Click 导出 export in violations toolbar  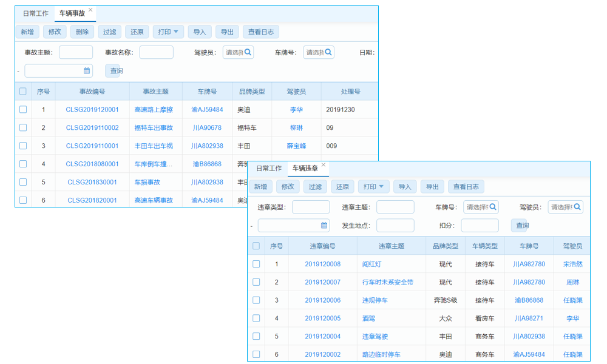(432, 186)
